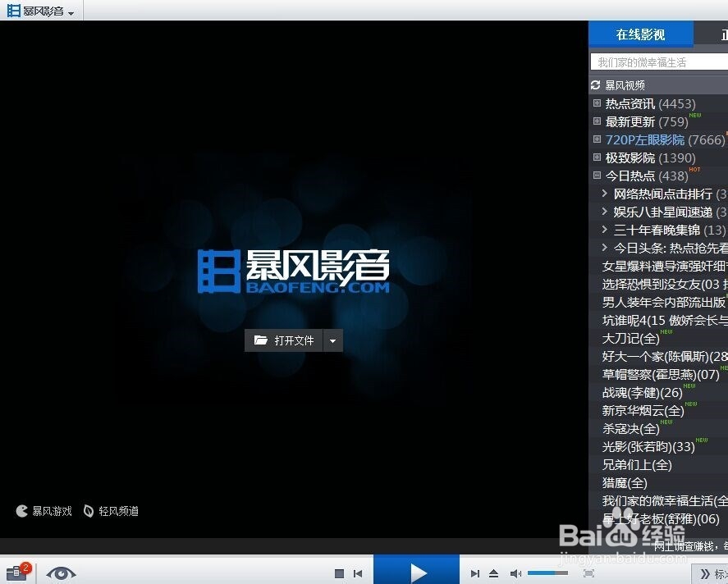Expand 今日头条 subcategory arrow
The width and height of the screenshot is (728, 584).
tap(605, 248)
